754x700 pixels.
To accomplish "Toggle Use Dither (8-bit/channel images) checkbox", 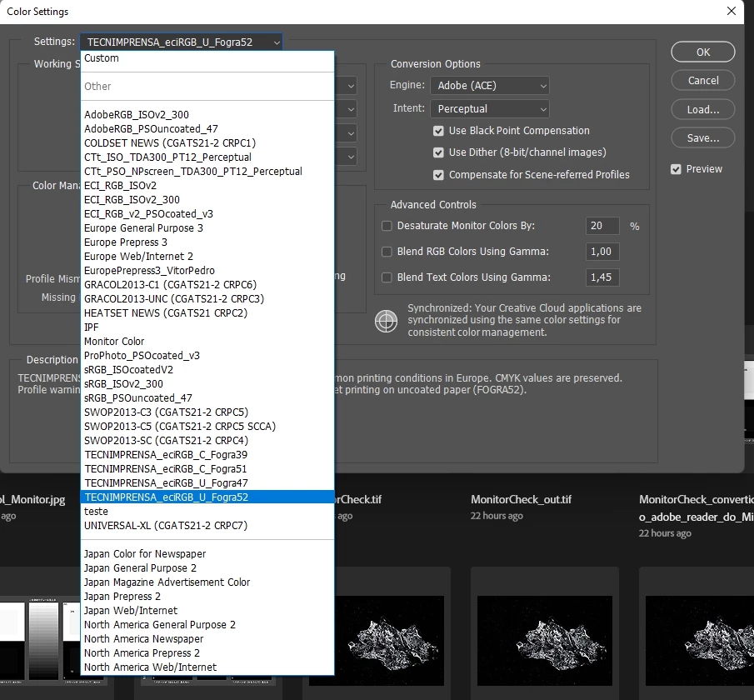I will [438, 152].
